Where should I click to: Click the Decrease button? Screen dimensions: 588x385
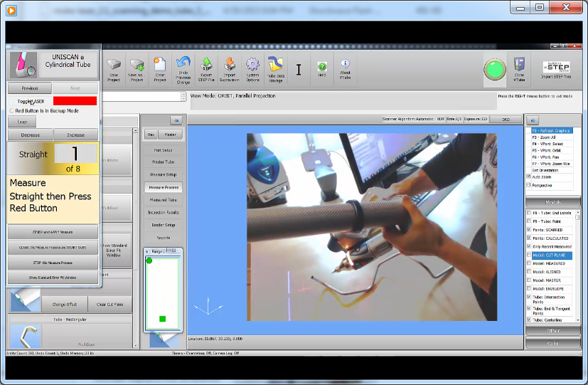[31, 135]
